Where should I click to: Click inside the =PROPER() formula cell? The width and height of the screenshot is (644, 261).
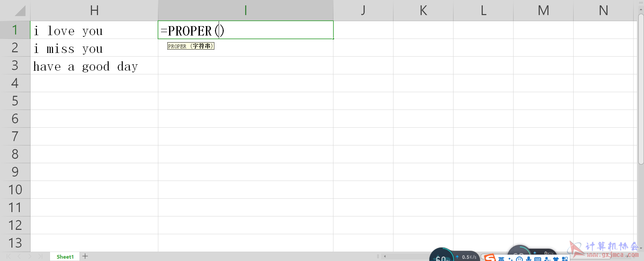[x=246, y=30]
